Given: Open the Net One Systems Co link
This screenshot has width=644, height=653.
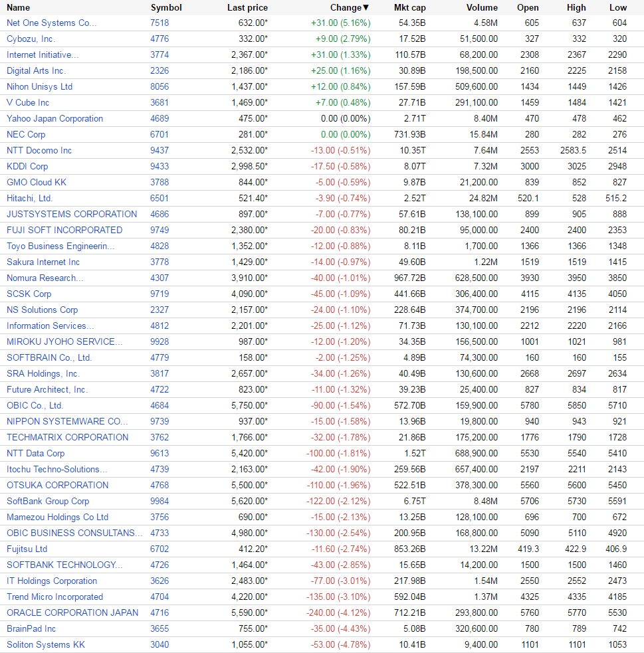Looking at the screenshot, I should (51, 23).
